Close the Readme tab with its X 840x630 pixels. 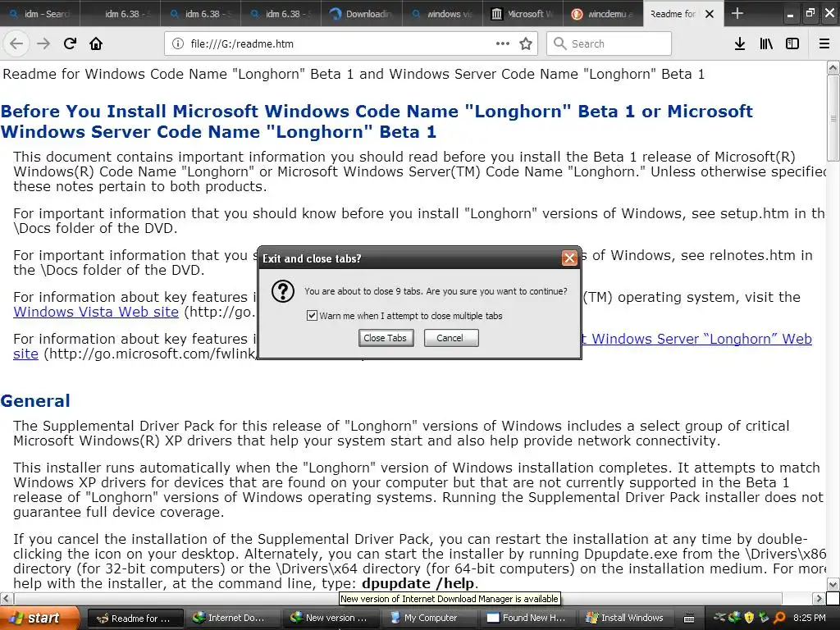point(710,14)
